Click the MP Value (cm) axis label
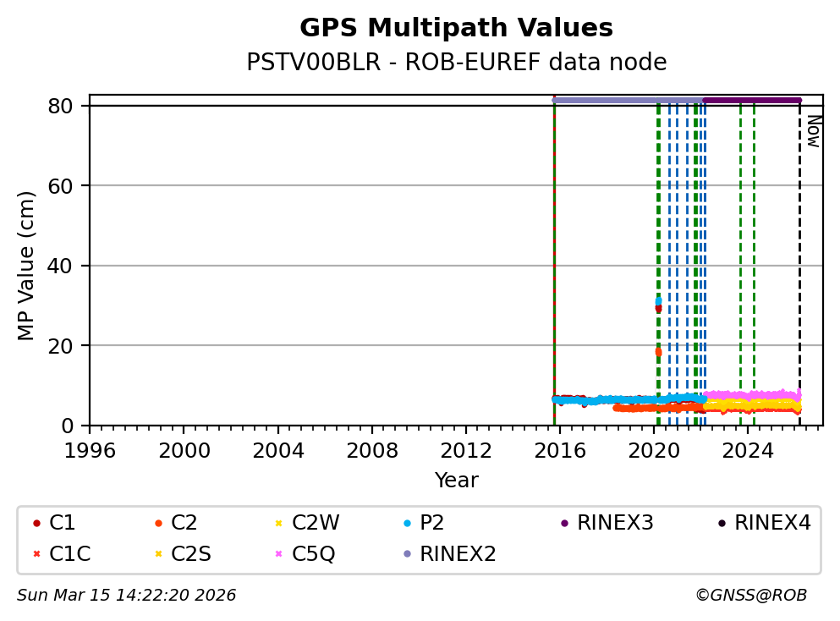This screenshot has height=621, width=840. tap(27, 266)
